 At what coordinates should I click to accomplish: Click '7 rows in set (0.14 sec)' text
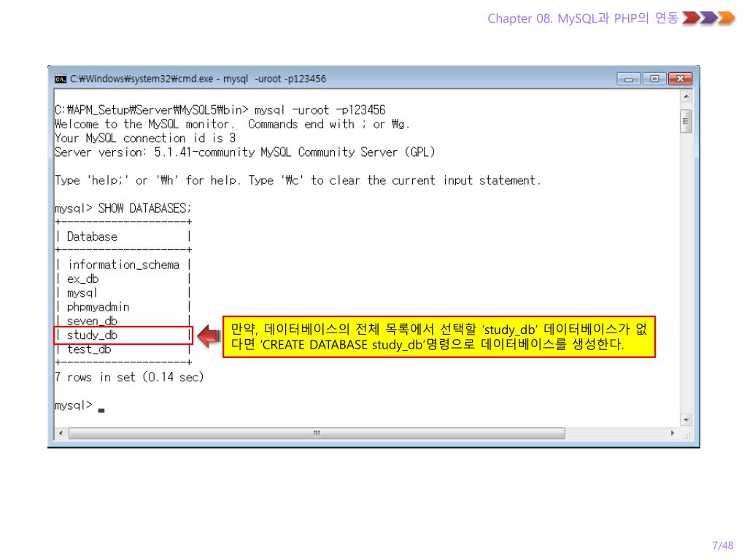click(x=130, y=377)
